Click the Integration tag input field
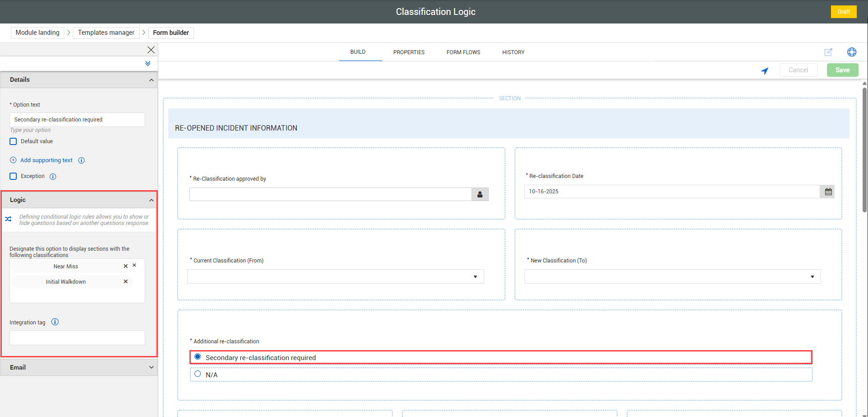This screenshot has height=417, width=868. pos(77,337)
